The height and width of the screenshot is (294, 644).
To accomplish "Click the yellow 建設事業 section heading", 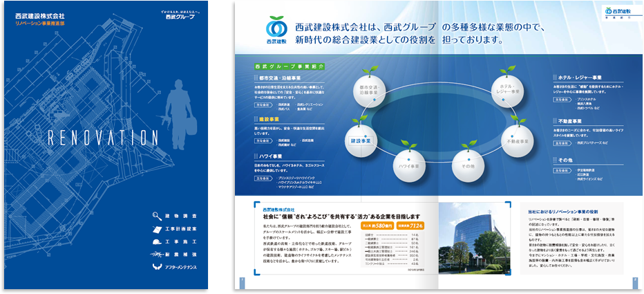I will point(269,119).
